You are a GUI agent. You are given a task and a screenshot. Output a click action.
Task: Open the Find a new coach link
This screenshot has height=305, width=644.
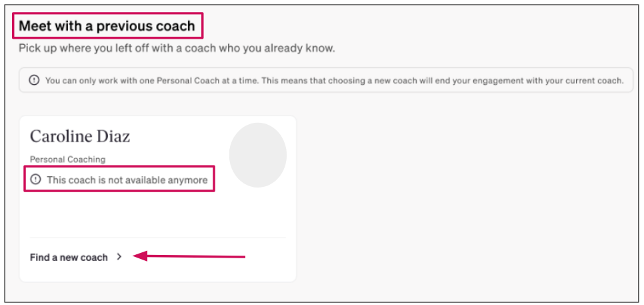[69, 258]
